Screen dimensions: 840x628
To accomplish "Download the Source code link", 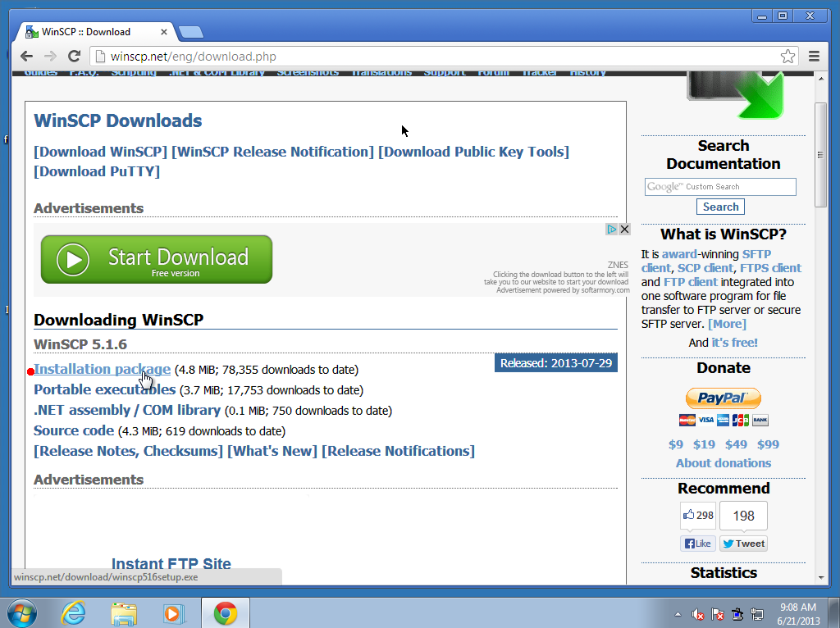I will (74, 430).
